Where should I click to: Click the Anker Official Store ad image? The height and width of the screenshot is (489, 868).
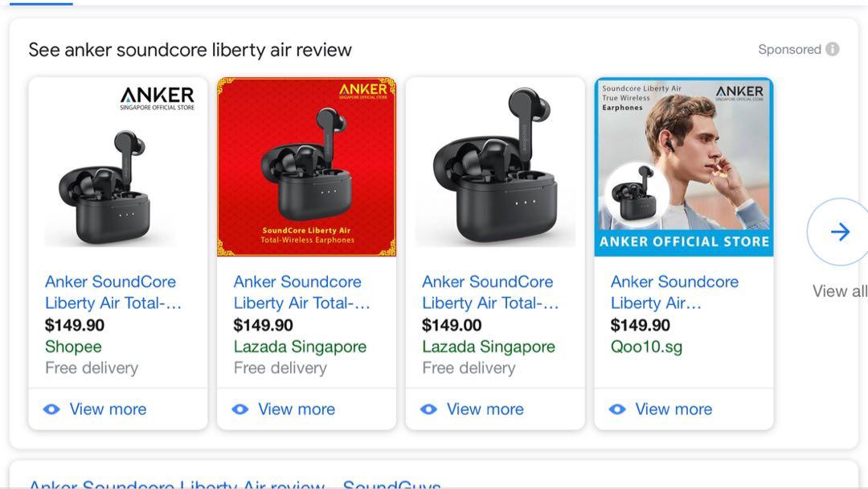(x=683, y=166)
